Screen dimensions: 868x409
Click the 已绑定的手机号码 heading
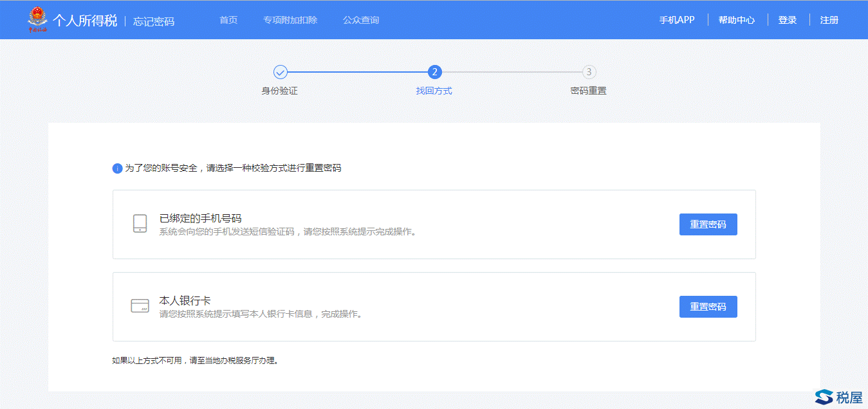[200, 218]
